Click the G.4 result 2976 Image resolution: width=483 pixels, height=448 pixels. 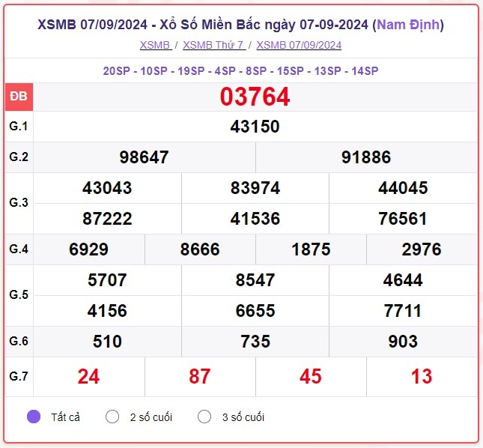[422, 249]
